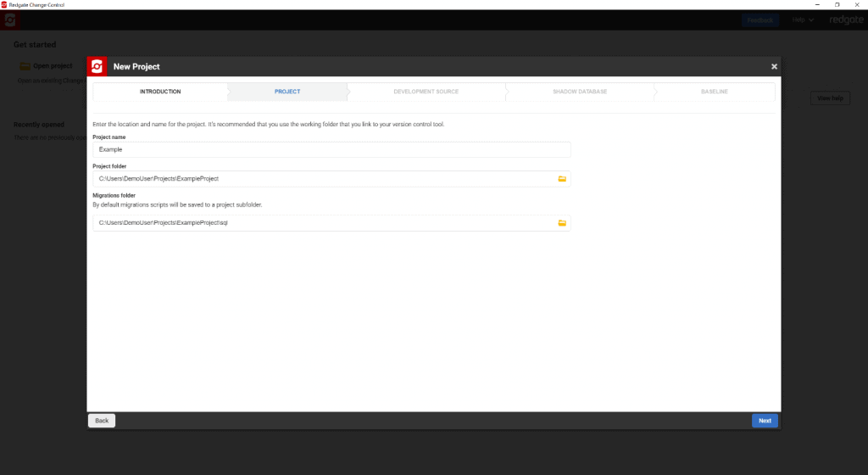The height and width of the screenshot is (475, 868).
Task: Expand the Help dropdown menu
Action: (x=803, y=20)
